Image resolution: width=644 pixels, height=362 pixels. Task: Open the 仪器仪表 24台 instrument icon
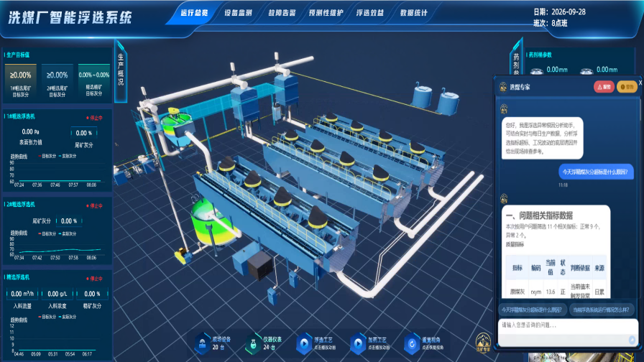point(254,343)
